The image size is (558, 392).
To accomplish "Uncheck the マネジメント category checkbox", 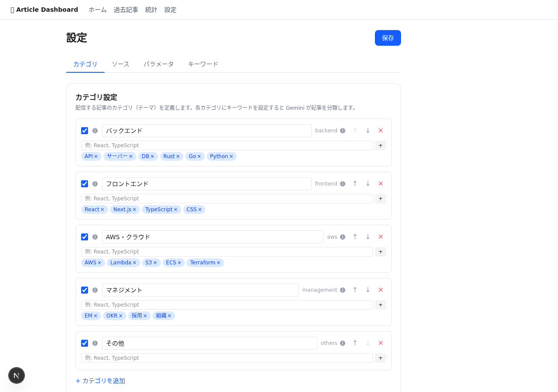I will [x=85, y=290].
